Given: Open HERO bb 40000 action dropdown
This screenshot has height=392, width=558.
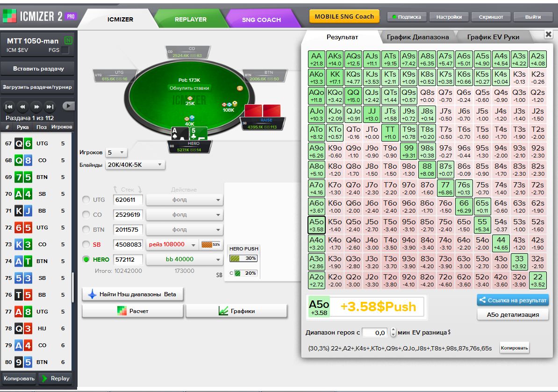Looking at the screenshot, I should pyautogui.click(x=184, y=259).
